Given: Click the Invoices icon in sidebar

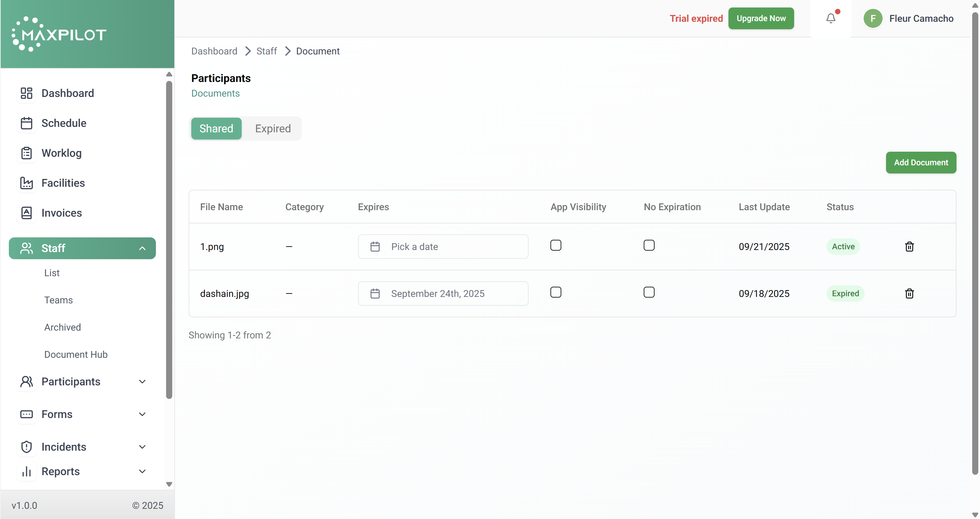Looking at the screenshot, I should (26, 213).
